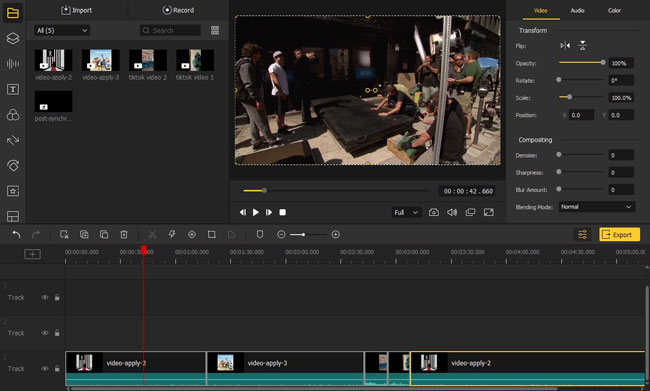Open the Media folder panel in sidebar
This screenshot has height=391, width=650.
click(x=13, y=13)
